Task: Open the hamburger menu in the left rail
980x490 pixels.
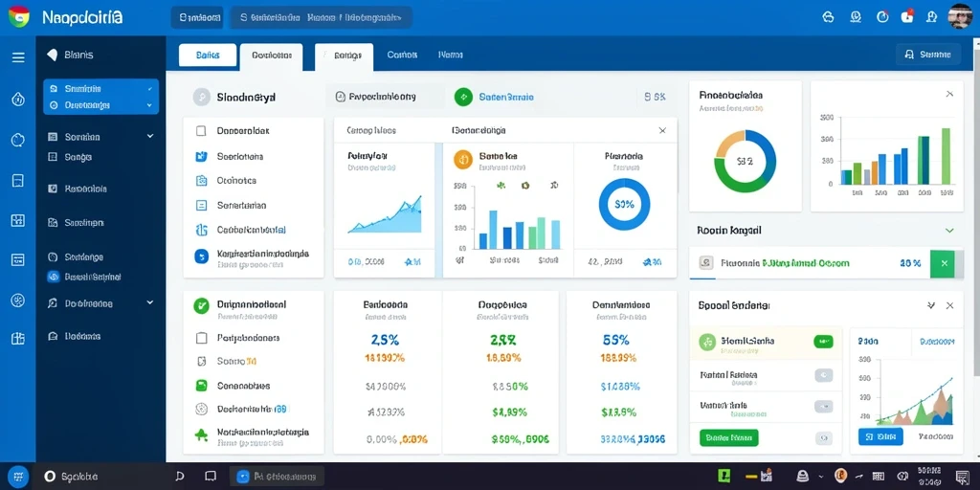Action: pos(18,57)
